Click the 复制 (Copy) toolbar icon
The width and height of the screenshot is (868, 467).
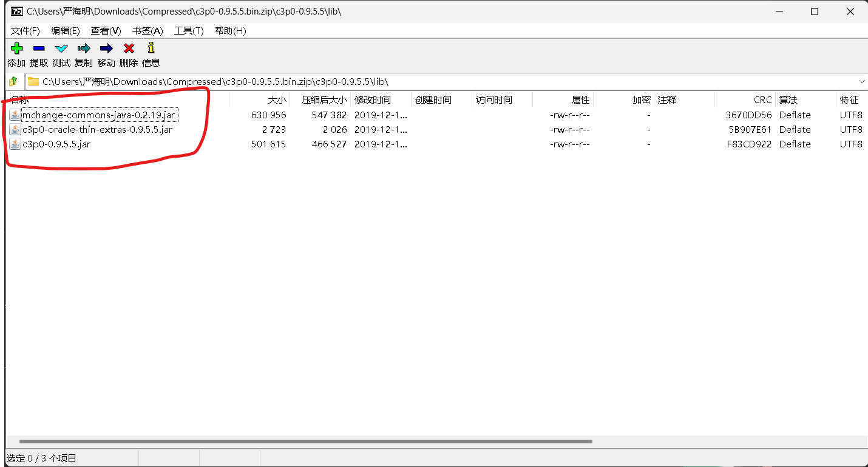click(83, 49)
